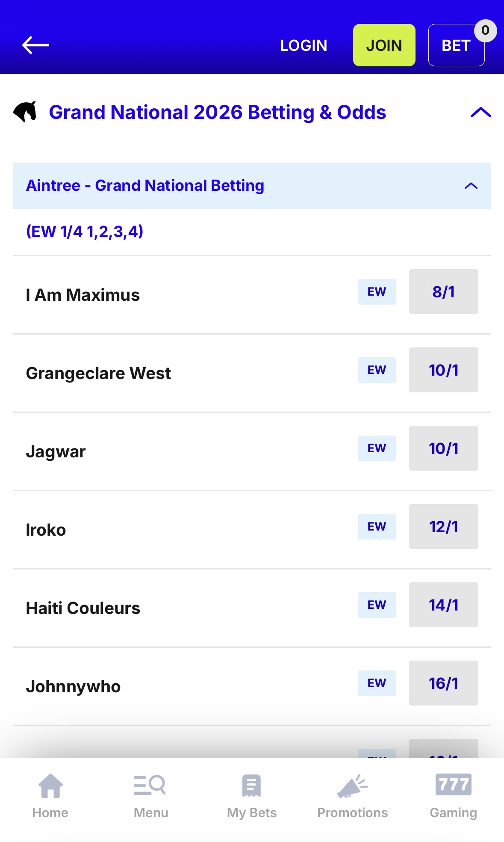
Task: Enable EW option on Iroko
Action: pyautogui.click(x=377, y=527)
